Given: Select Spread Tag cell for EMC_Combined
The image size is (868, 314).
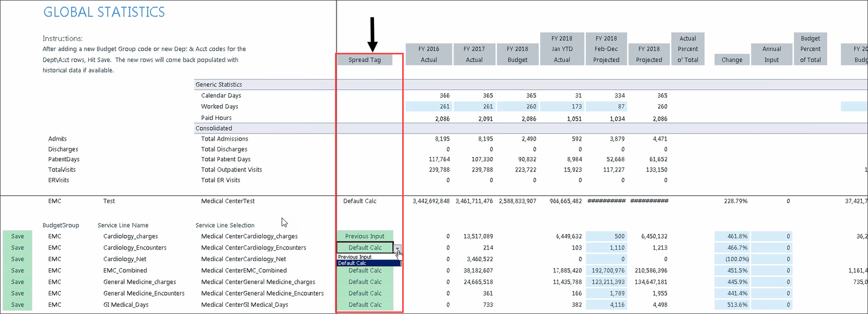Looking at the screenshot, I should click(x=365, y=270).
